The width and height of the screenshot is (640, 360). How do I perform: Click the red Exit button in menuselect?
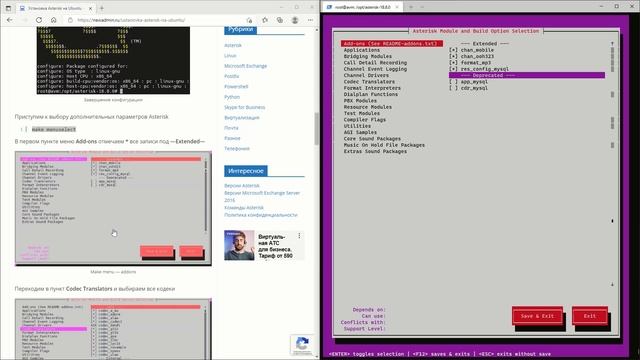590,316
